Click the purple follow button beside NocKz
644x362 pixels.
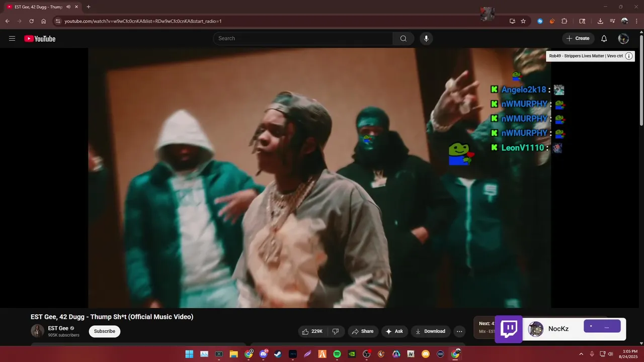click(602, 326)
